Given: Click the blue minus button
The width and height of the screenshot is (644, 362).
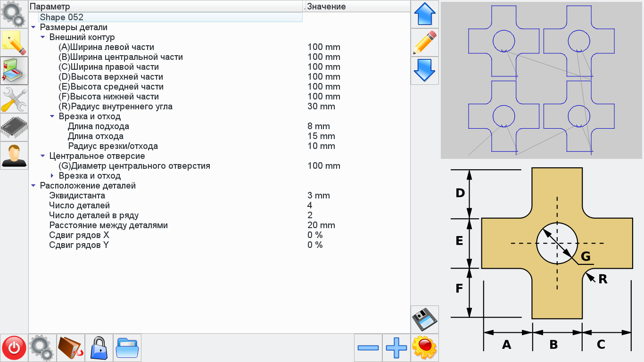Looking at the screenshot, I should point(368,348).
